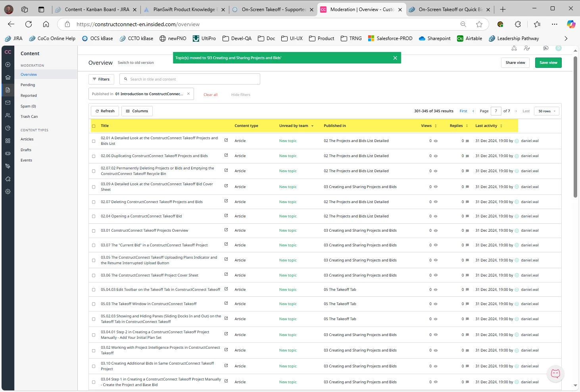580x392 pixels.
Task: Select the row '02.01 A Detailed Look' checkbox
Action: [94, 141]
